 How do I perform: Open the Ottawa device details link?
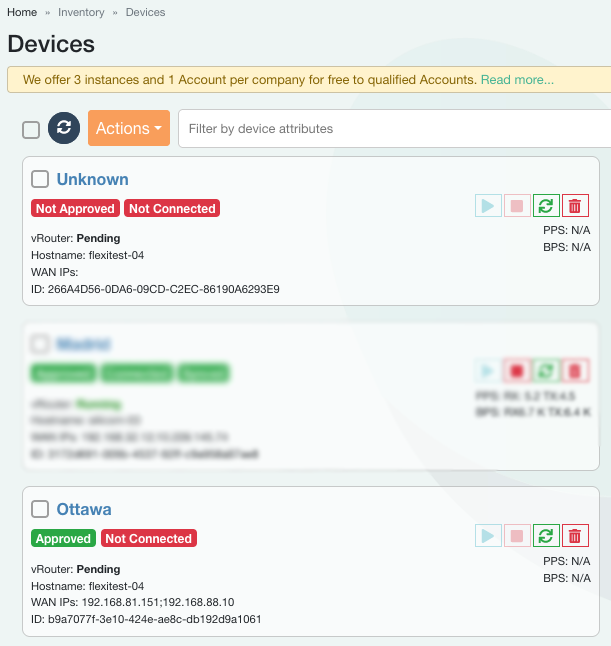pos(84,509)
